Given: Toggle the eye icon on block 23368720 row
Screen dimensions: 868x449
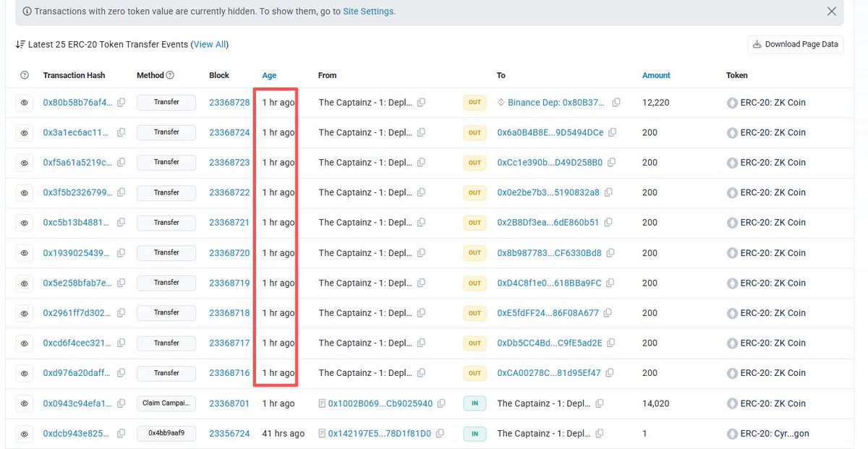Looking at the screenshot, I should [24, 252].
